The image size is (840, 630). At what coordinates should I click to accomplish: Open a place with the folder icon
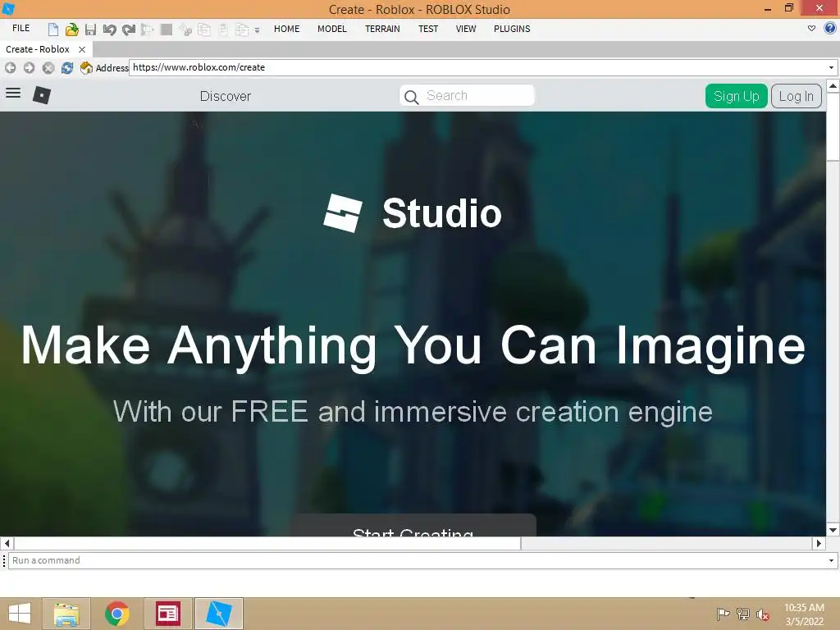click(71, 29)
